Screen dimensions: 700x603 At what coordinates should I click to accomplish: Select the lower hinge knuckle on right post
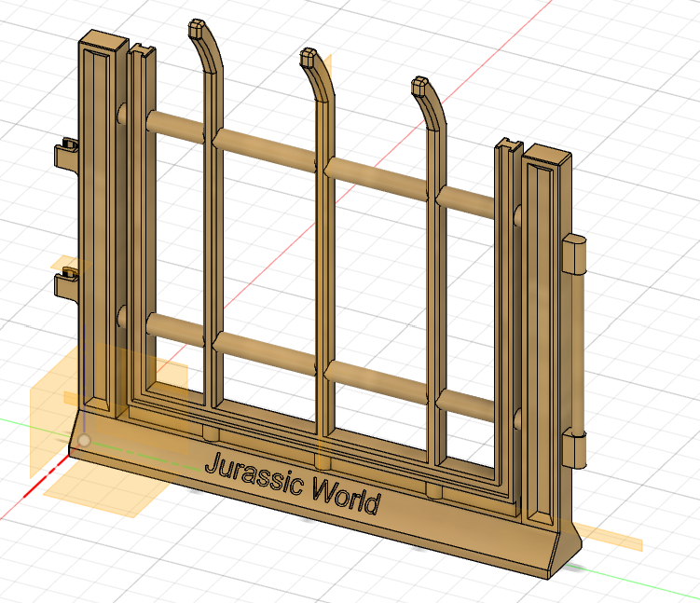574,449
